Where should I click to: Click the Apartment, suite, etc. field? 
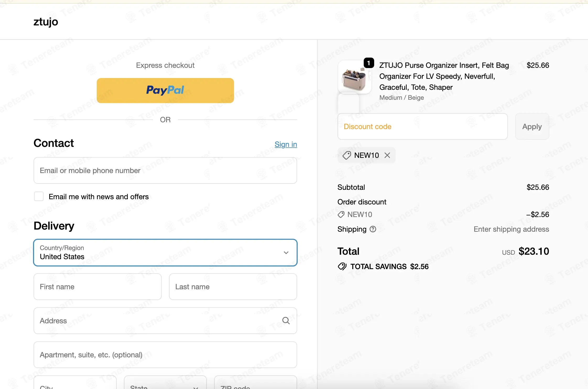165,355
